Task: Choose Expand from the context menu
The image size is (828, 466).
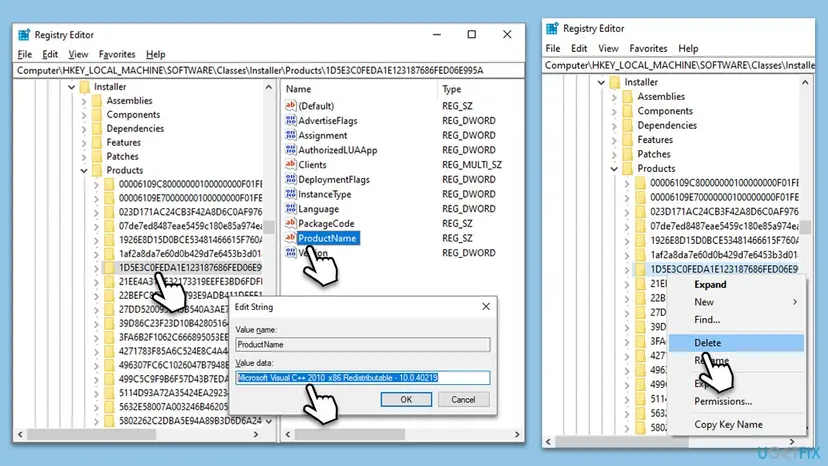Action: (710, 284)
